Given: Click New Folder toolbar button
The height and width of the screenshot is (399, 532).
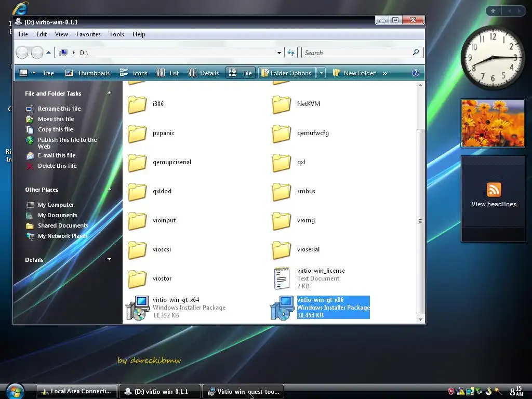Looking at the screenshot, I should (354, 73).
